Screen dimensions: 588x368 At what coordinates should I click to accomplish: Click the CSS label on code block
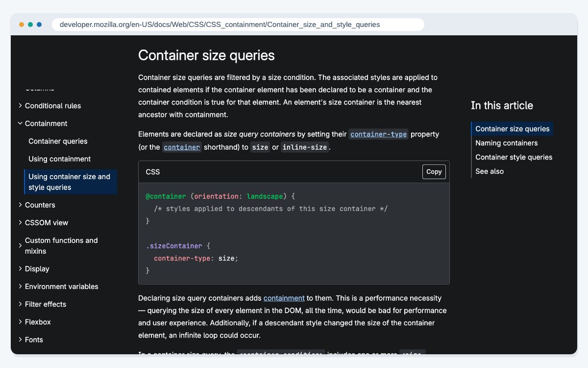(153, 172)
